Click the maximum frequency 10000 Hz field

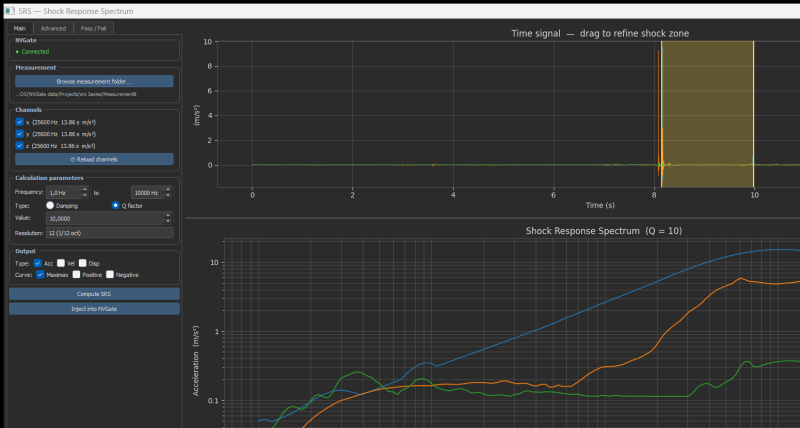pos(147,192)
